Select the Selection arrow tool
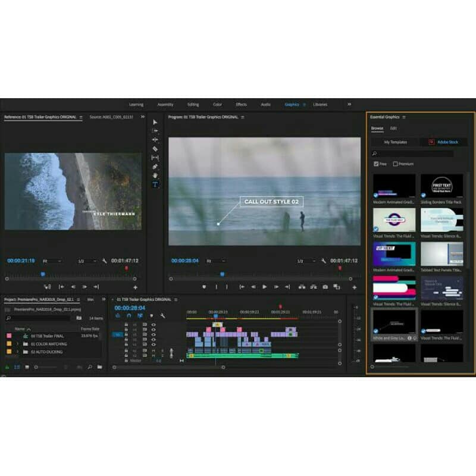This screenshot has width=476, height=476. pyautogui.click(x=155, y=122)
